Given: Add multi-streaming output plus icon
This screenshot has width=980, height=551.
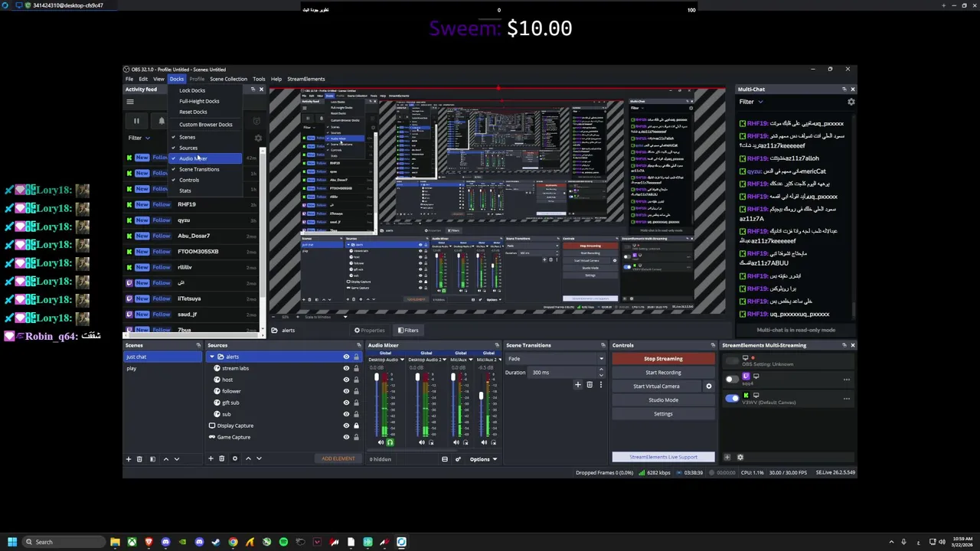Looking at the screenshot, I should pos(727,458).
